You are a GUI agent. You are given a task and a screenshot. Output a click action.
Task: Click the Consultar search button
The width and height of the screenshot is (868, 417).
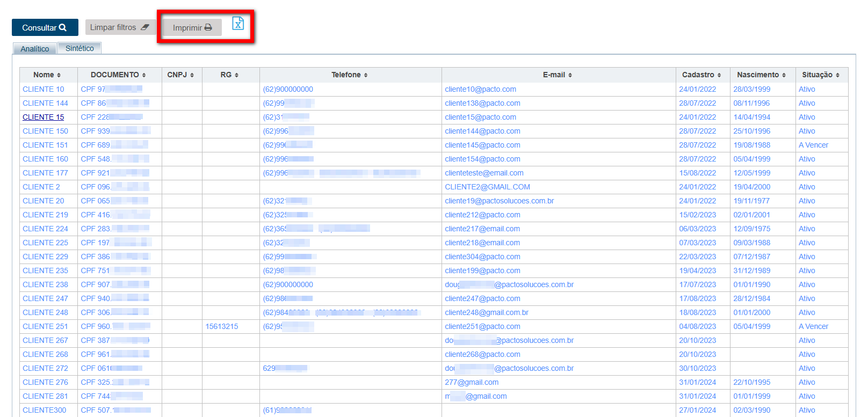coord(45,27)
